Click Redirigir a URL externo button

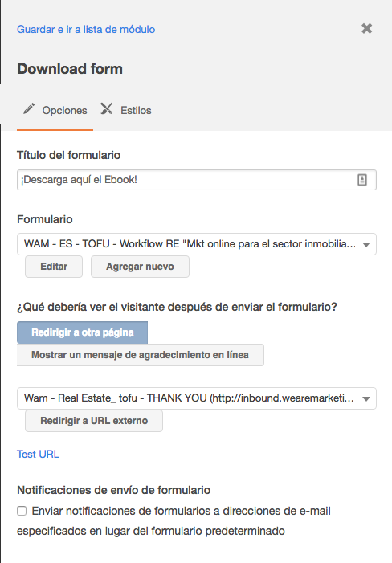pos(94,421)
